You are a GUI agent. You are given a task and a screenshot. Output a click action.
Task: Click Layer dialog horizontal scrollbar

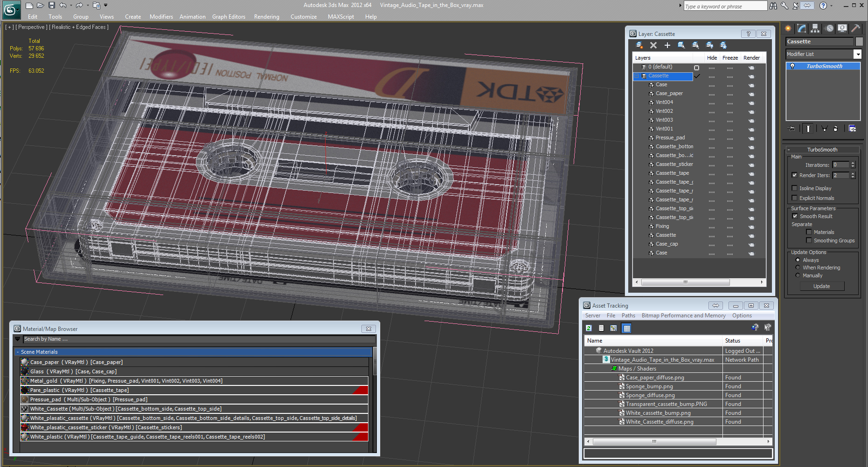pyautogui.click(x=686, y=282)
